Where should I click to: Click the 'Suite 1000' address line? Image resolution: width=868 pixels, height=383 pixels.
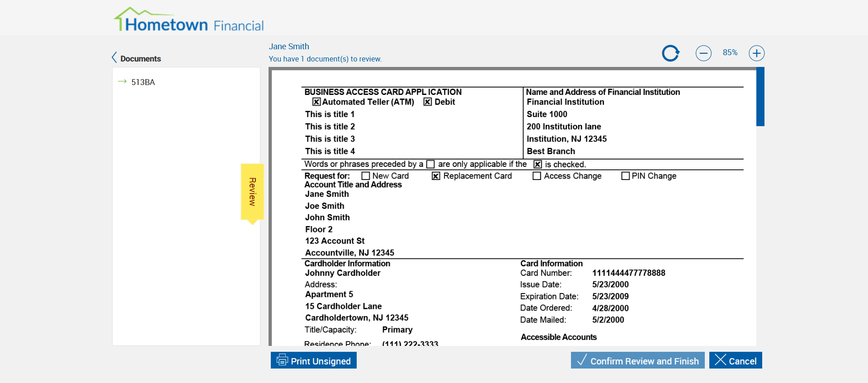547,114
